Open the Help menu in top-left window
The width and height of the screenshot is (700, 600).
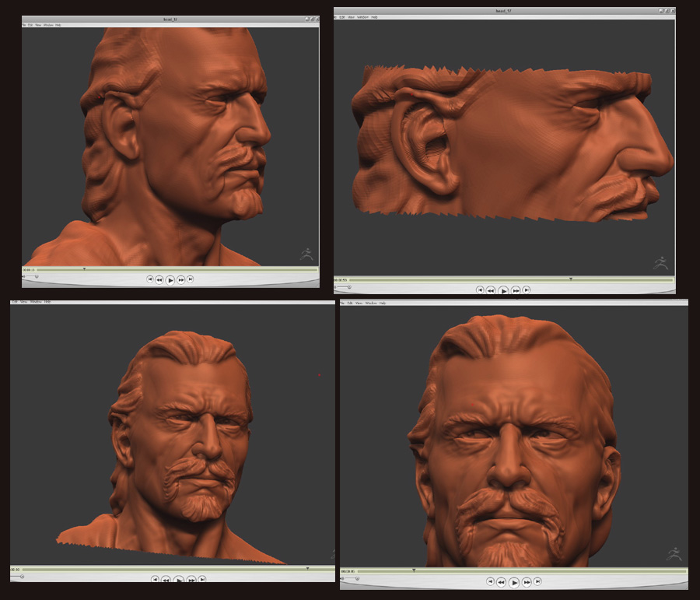[x=58, y=25]
